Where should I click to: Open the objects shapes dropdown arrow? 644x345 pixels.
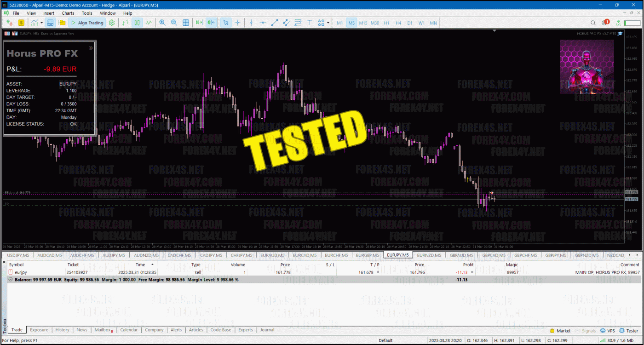[x=328, y=23]
